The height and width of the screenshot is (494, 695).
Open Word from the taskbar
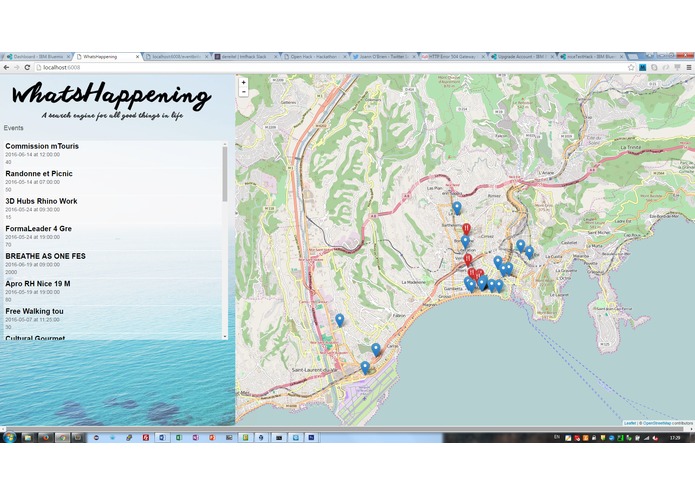(162, 437)
